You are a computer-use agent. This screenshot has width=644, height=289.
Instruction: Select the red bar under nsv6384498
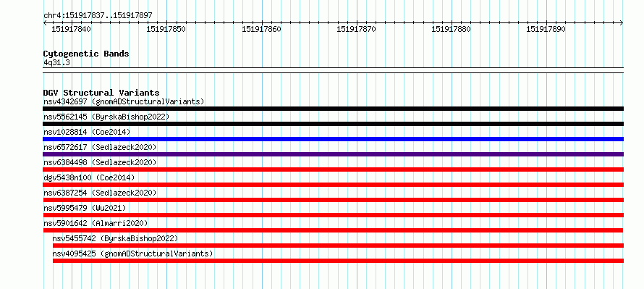(x=333, y=169)
